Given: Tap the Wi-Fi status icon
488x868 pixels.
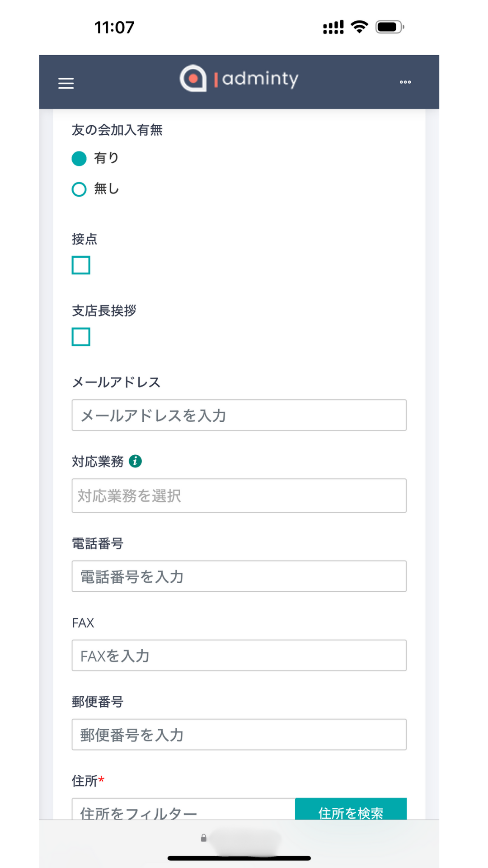Looking at the screenshot, I should point(360,27).
